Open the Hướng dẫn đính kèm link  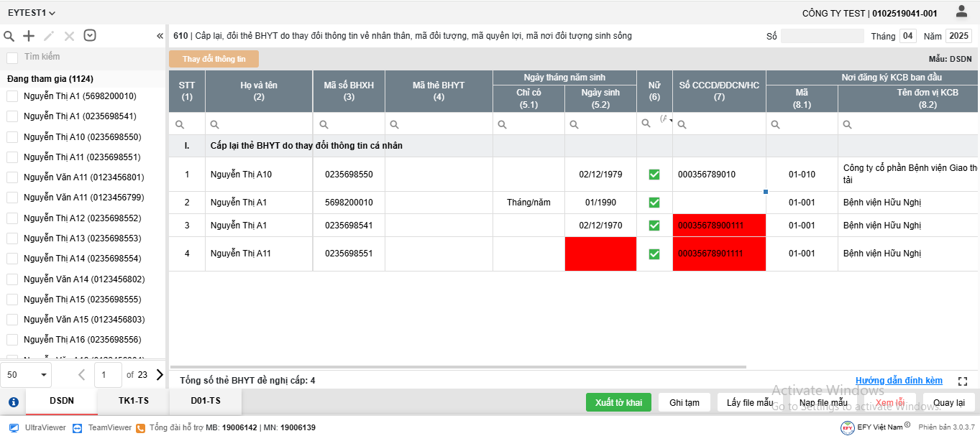[899, 381]
